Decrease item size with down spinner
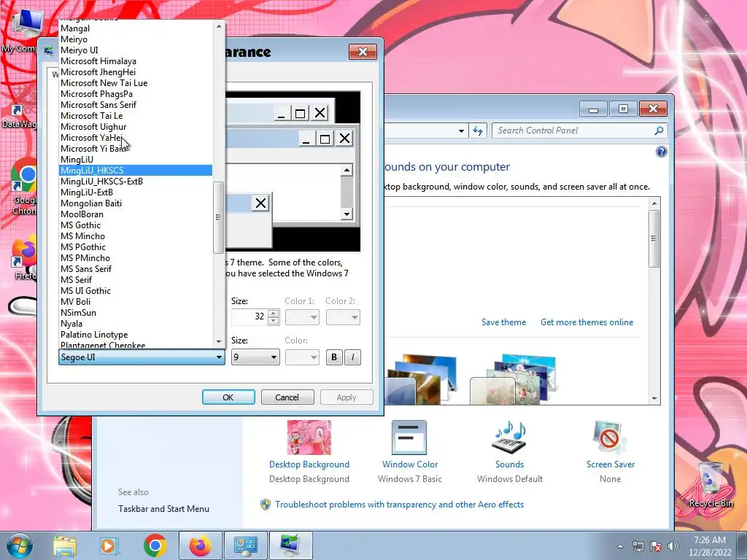The image size is (747, 560). coord(273,321)
